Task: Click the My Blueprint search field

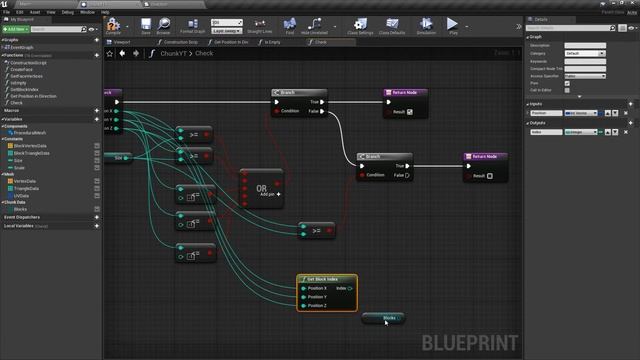Action: point(56,29)
